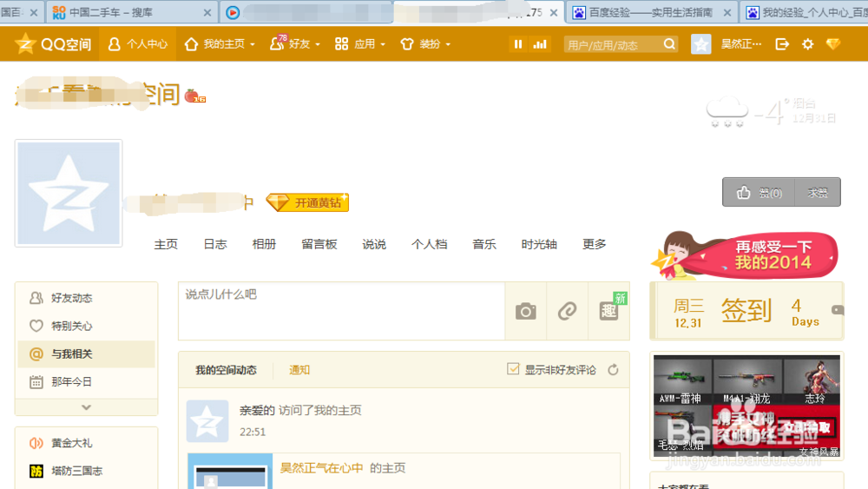Click the yellow diamond icon in top bar

(x=833, y=43)
